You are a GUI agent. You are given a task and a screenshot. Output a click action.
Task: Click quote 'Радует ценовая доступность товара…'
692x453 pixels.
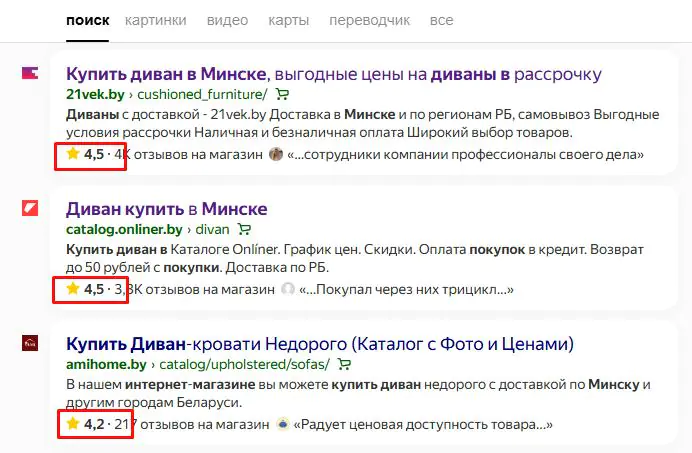[x=423, y=425]
